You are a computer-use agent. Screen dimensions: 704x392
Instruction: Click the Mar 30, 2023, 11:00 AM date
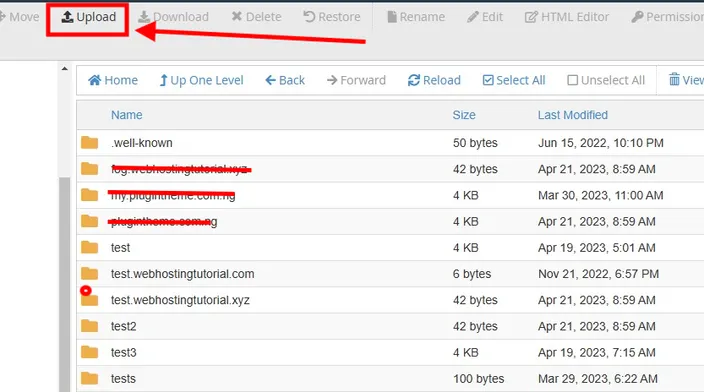601,196
